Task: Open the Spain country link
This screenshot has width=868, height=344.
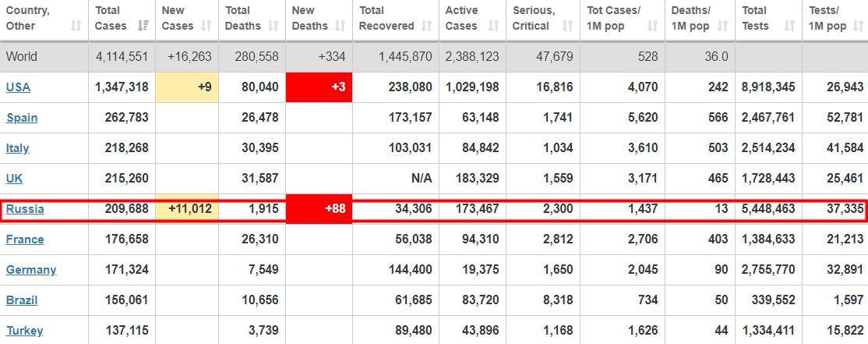Action: pos(22,118)
